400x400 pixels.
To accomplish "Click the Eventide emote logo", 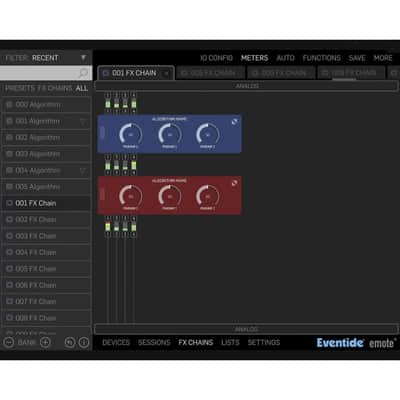I will [357, 343].
